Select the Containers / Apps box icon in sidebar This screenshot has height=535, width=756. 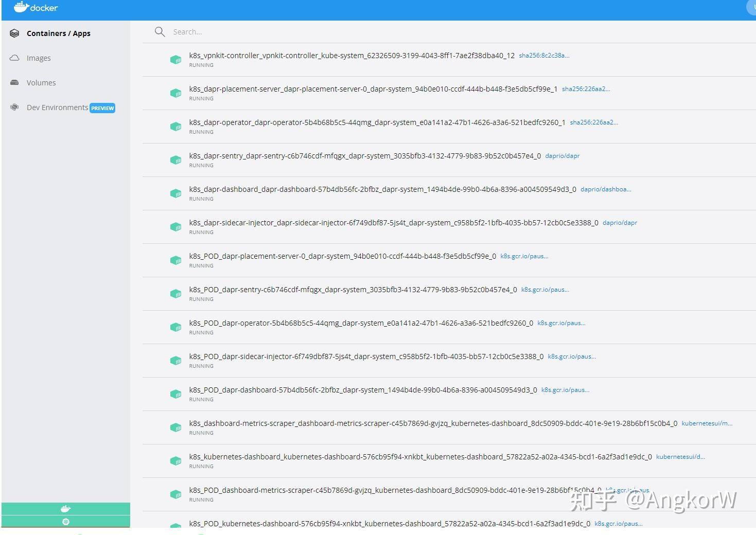[14, 33]
